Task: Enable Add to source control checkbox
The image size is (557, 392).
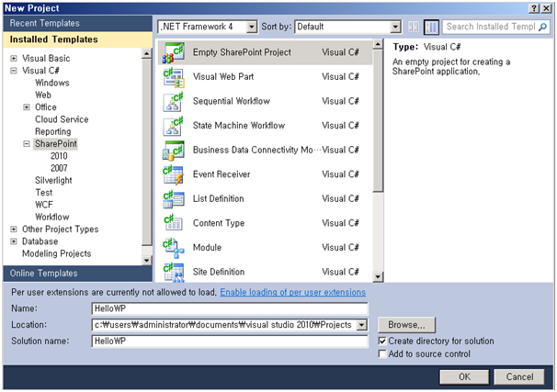Action: coord(382,354)
